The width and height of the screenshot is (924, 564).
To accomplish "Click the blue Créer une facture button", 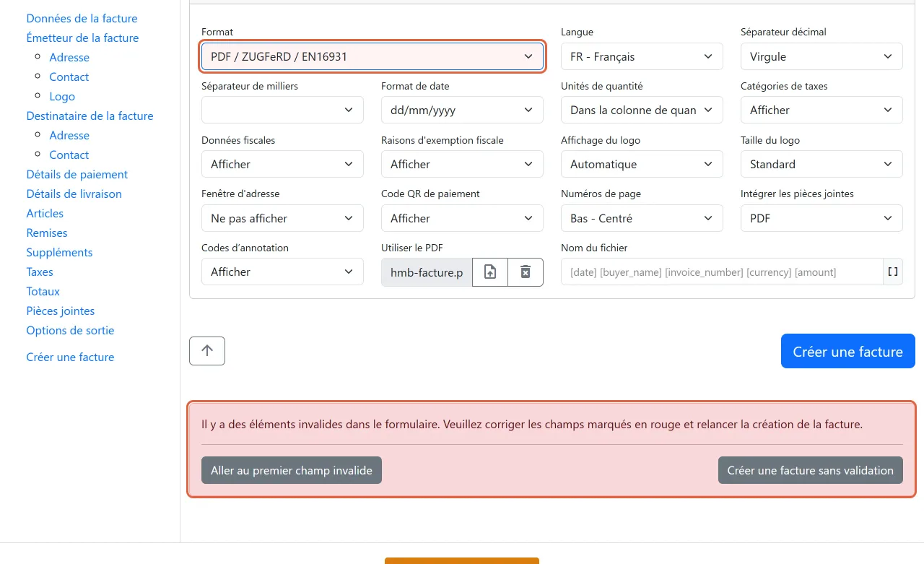I will click(847, 352).
